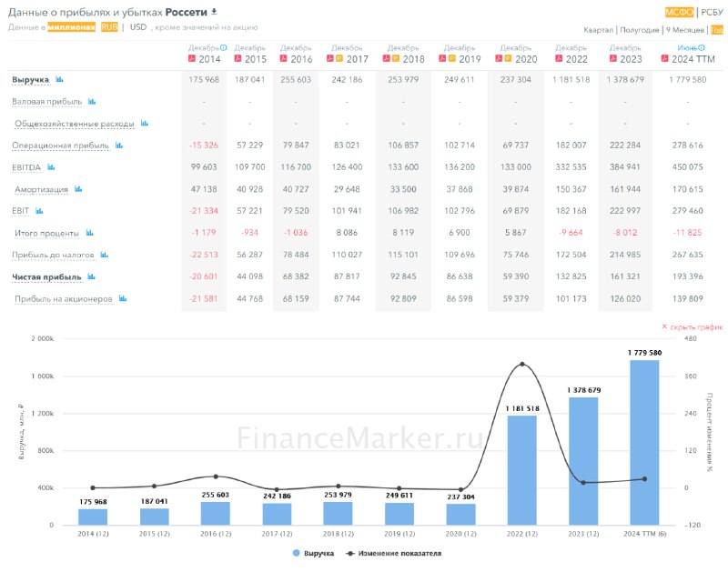This screenshot has width=728, height=572.
Task: Click the Валовая прибыль metric link
Action: (x=47, y=102)
